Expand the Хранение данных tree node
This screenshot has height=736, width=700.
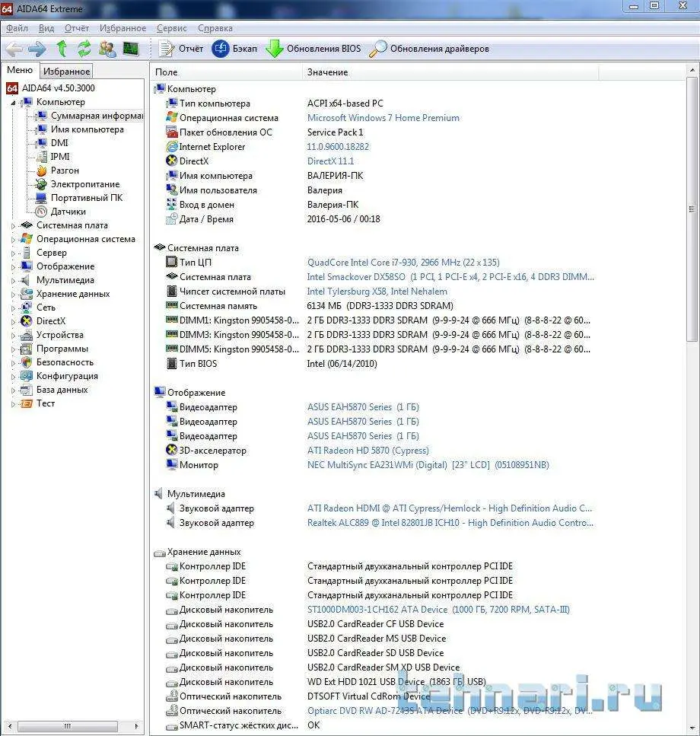pos(13,295)
